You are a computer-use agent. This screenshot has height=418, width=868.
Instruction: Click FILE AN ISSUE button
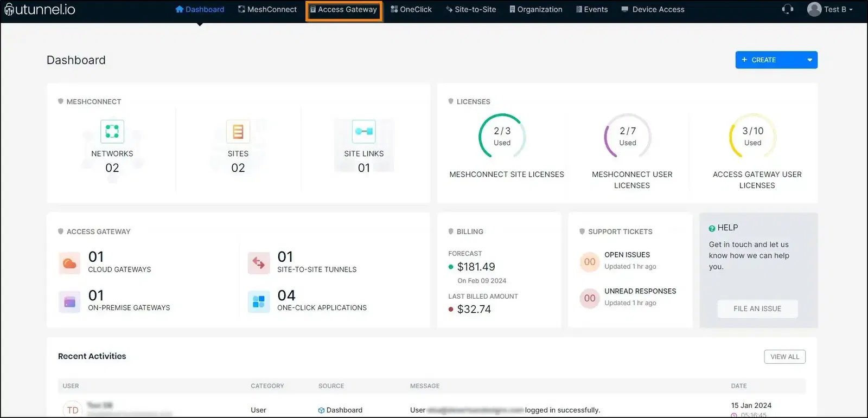coord(757,308)
